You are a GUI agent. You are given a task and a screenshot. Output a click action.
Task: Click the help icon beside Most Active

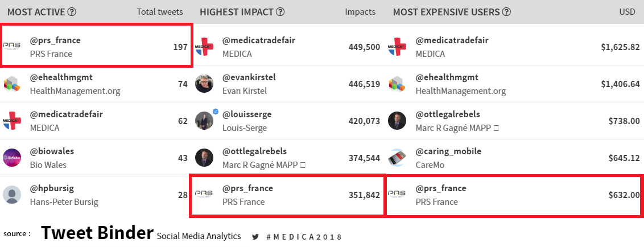tap(72, 12)
